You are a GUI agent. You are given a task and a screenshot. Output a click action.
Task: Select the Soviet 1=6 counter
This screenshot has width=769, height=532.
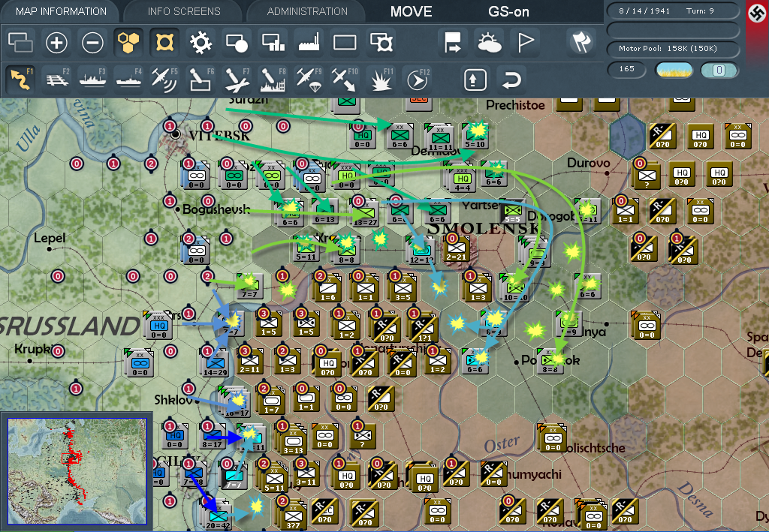tap(327, 289)
